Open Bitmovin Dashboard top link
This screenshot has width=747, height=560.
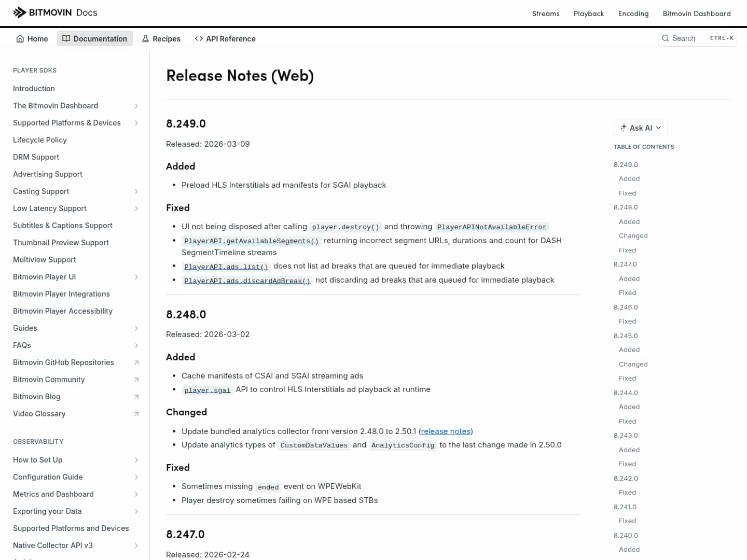[x=697, y=13]
